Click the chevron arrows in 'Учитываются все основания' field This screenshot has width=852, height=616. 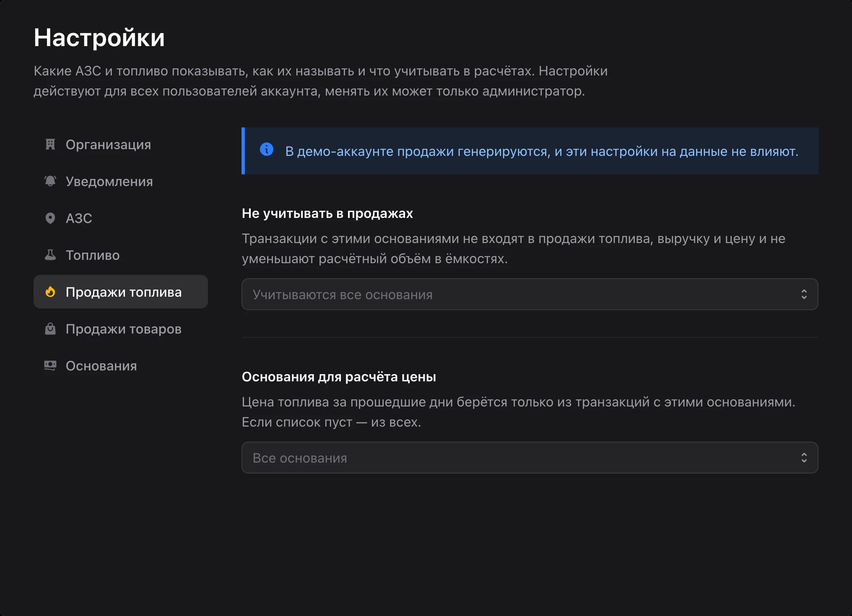click(804, 295)
